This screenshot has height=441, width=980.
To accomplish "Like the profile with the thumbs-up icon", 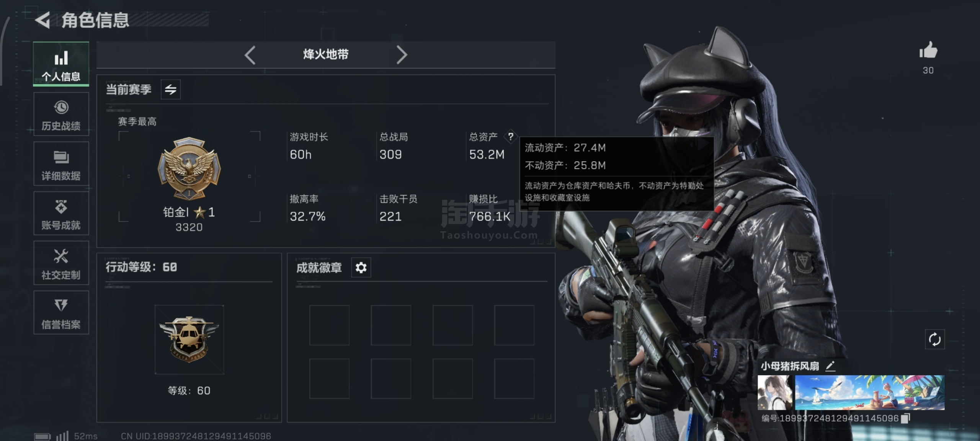I will (928, 50).
